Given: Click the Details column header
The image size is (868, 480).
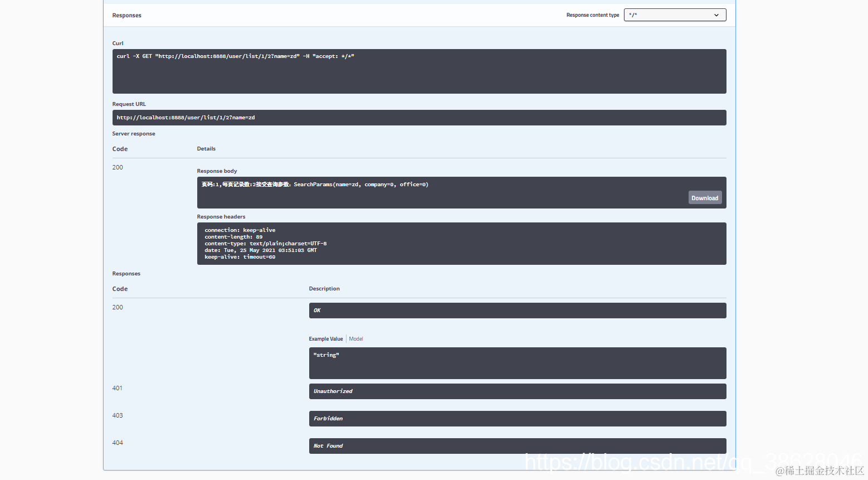Looking at the screenshot, I should 206,149.
